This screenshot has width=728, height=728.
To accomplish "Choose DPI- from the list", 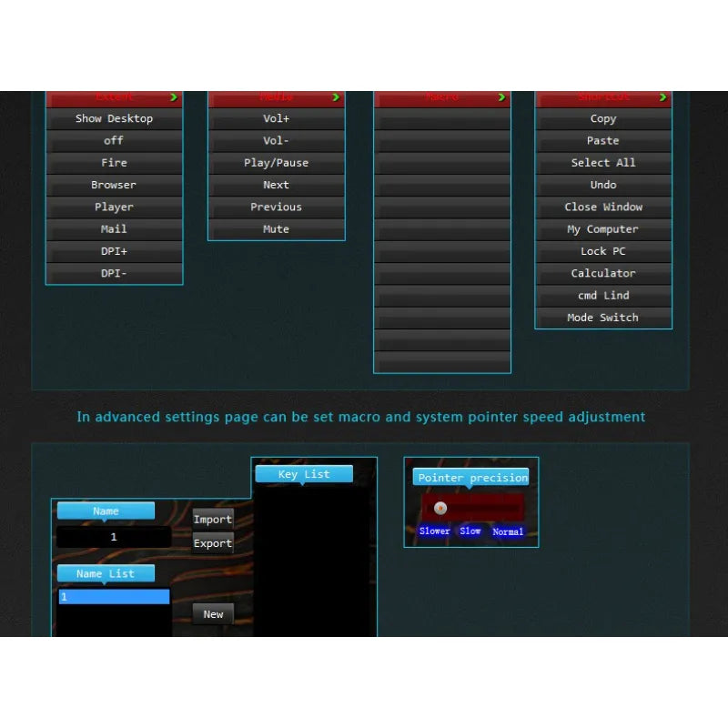I will tap(114, 273).
